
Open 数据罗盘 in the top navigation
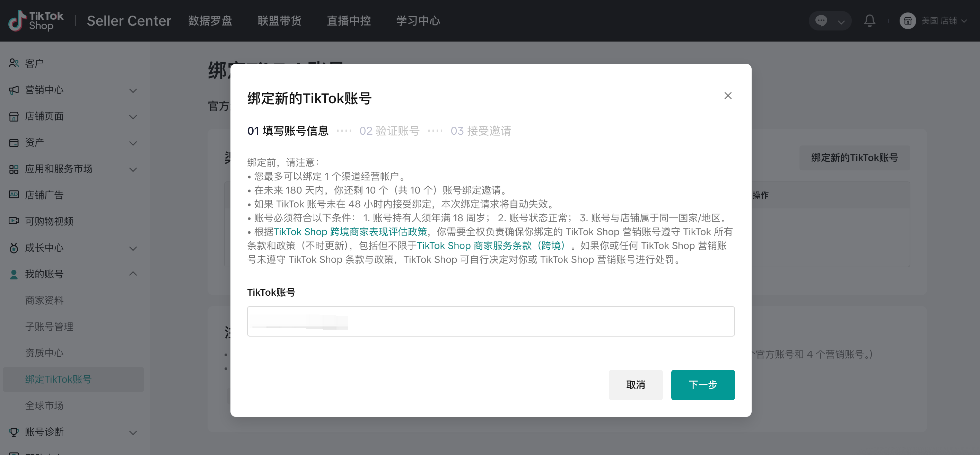tap(210, 20)
